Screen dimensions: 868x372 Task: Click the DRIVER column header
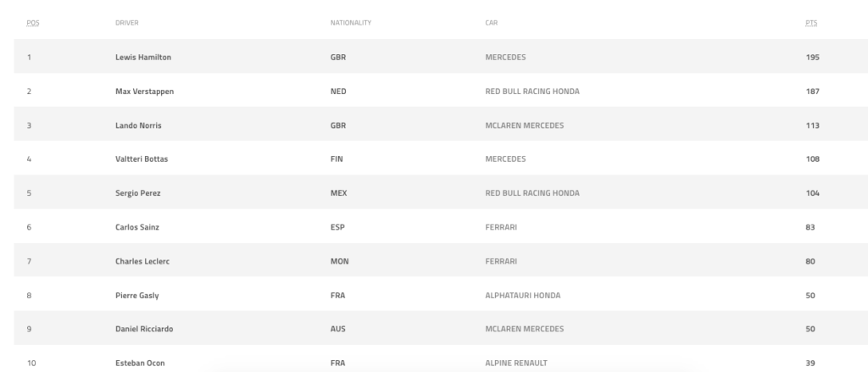point(127,23)
